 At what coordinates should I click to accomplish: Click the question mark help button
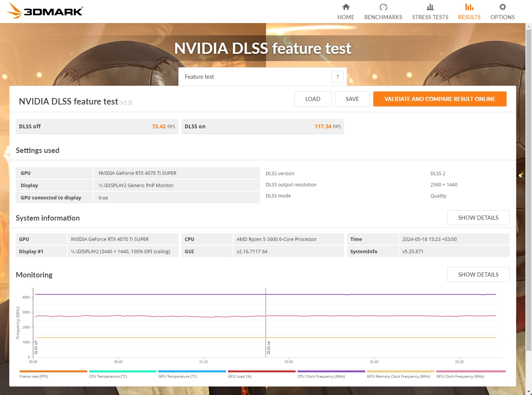point(337,77)
